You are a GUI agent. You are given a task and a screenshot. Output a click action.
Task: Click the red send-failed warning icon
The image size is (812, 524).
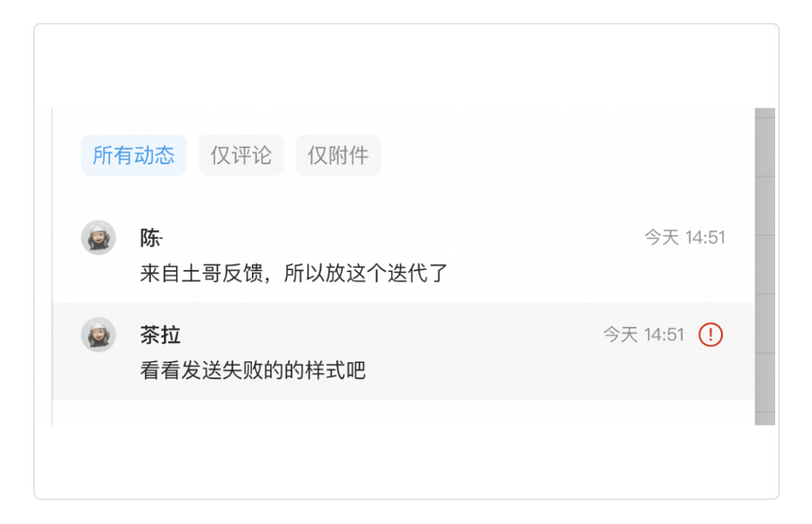click(x=710, y=335)
